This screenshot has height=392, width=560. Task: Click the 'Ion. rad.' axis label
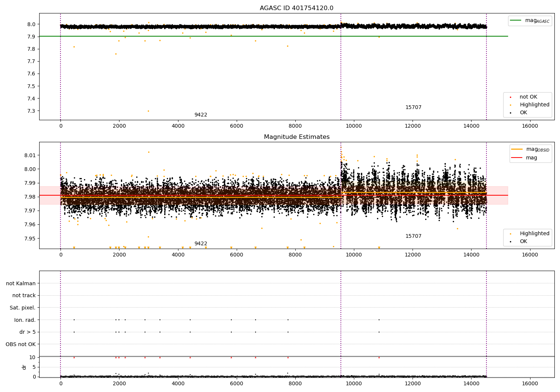click(x=25, y=320)
